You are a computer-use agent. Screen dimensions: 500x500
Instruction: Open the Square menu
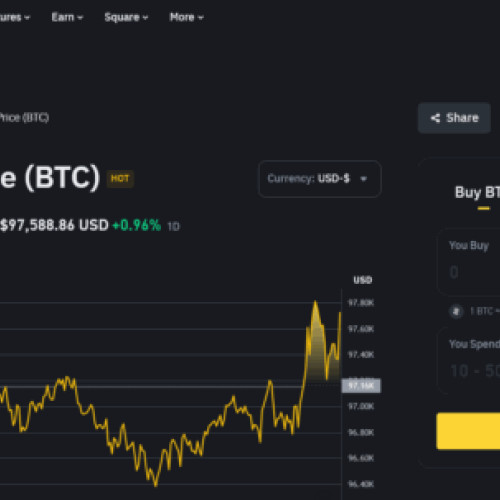click(126, 17)
